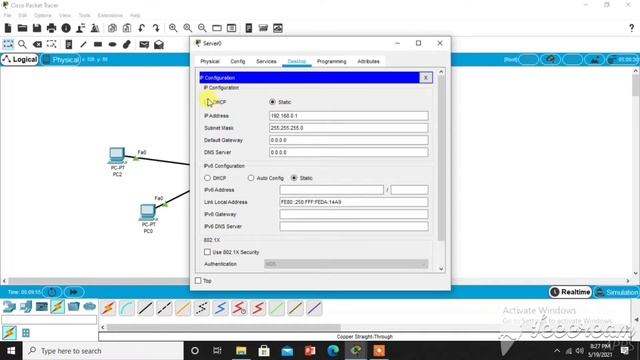640x360 pixels.
Task: Select the IPv4 Static radio button
Action: click(x=272, y=102)
